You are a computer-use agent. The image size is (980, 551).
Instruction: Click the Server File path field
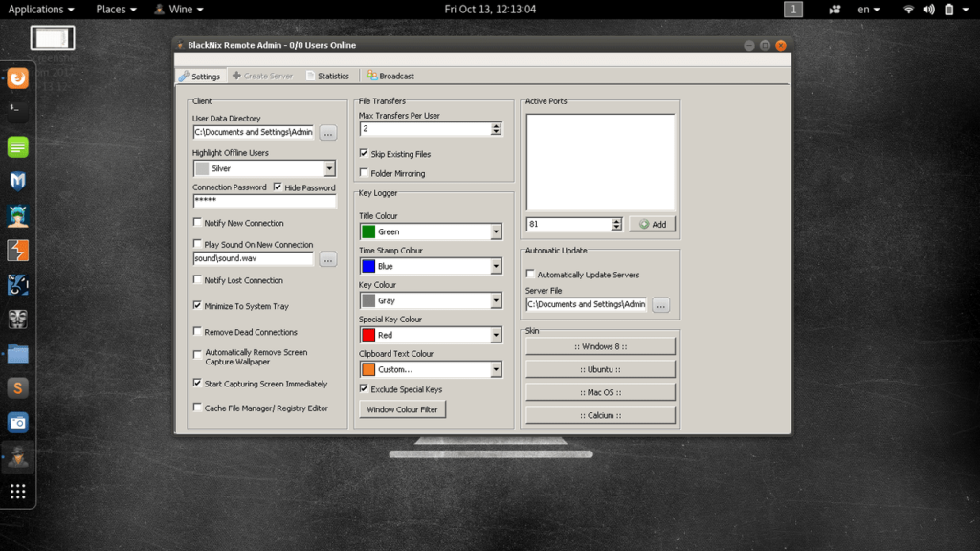587,304
